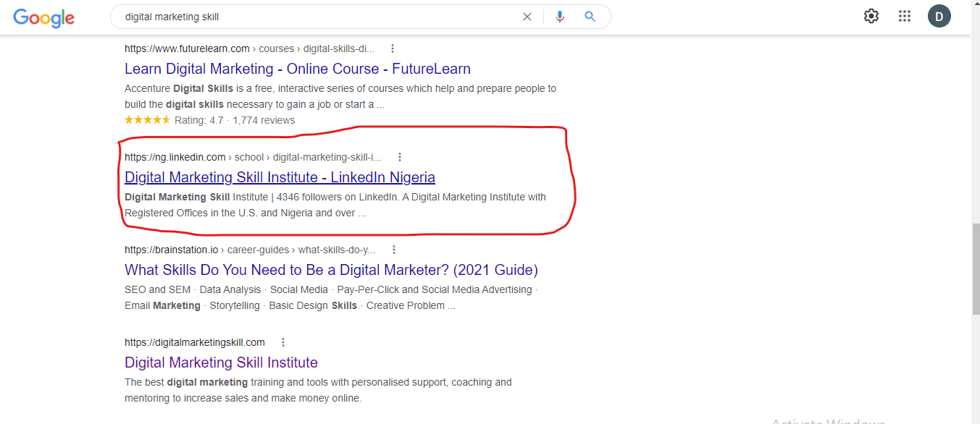Open the Google apps grid icon

coord(905,16)
